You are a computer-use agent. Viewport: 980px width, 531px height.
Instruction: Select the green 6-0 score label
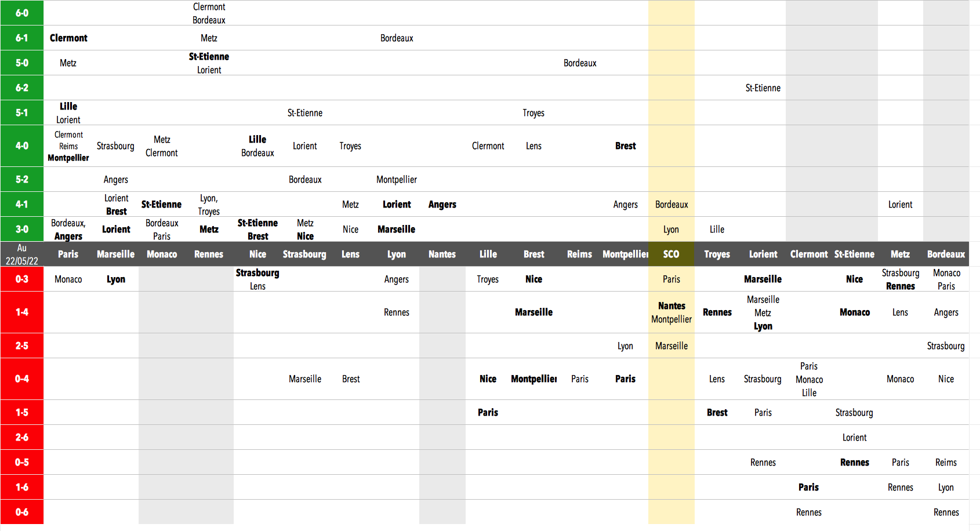point(22,13)
